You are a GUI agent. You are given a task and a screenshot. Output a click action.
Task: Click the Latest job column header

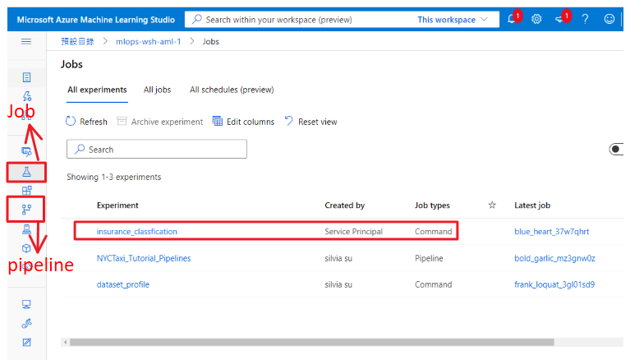532,205
